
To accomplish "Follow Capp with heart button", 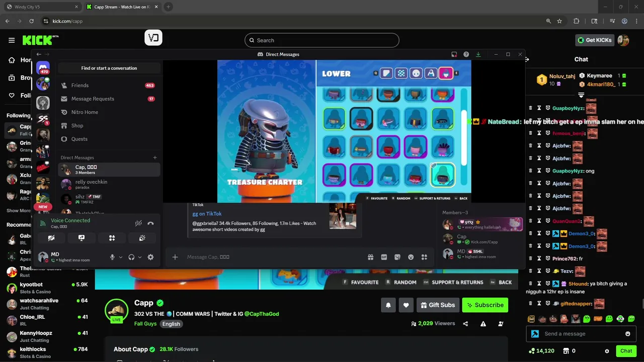I will tap(406, 305).
